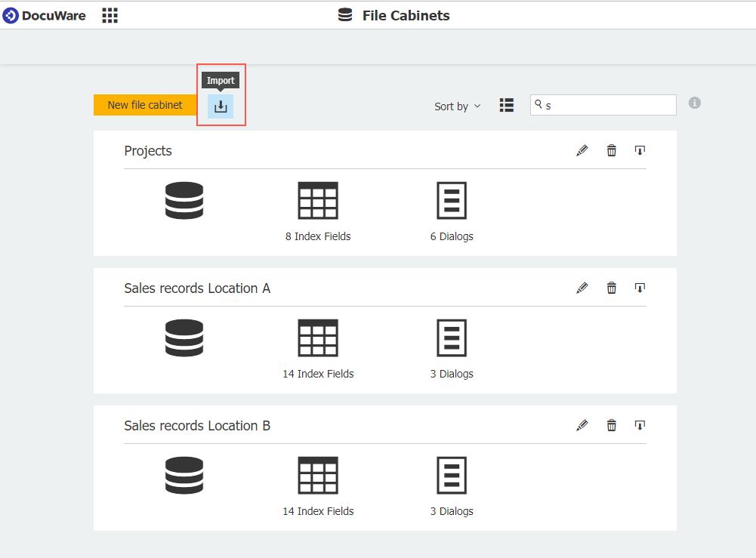Switch to list view layout
Viewport: 756px width, 558px height.
click(x=506, y=106)
